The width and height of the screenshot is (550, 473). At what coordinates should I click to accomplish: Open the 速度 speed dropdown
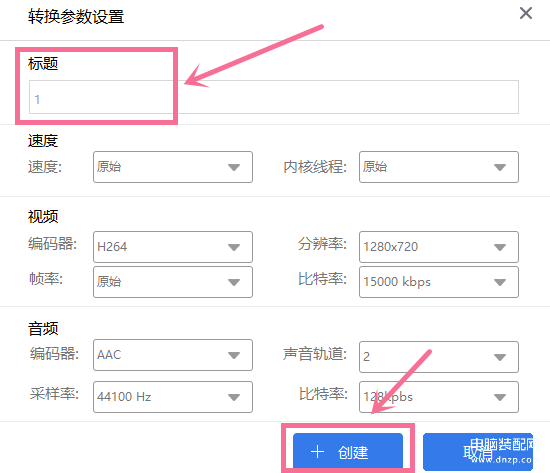(x=173, y=167)
